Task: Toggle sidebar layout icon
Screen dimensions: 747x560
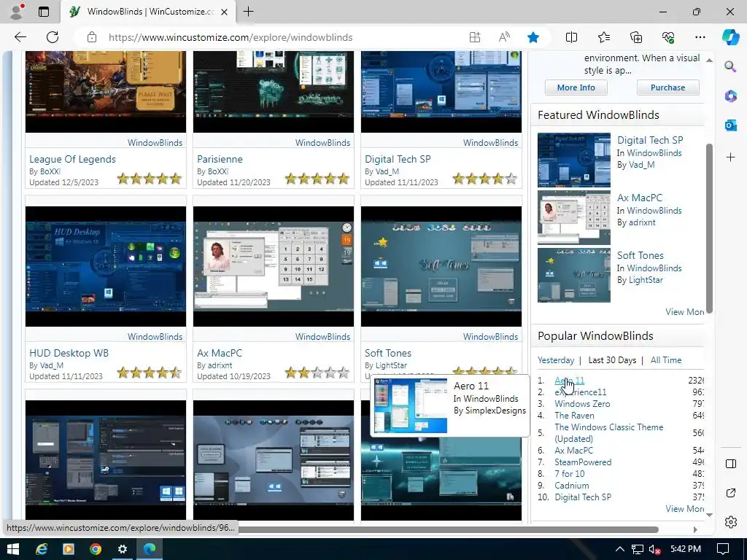Action: tap(730, 464)
